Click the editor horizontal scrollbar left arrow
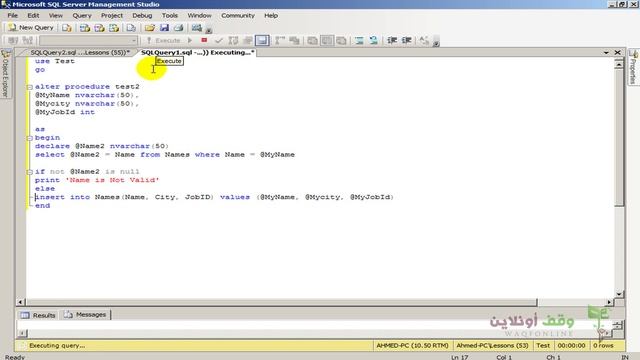This screenshot has height=360, width=640. click(20, 302)
